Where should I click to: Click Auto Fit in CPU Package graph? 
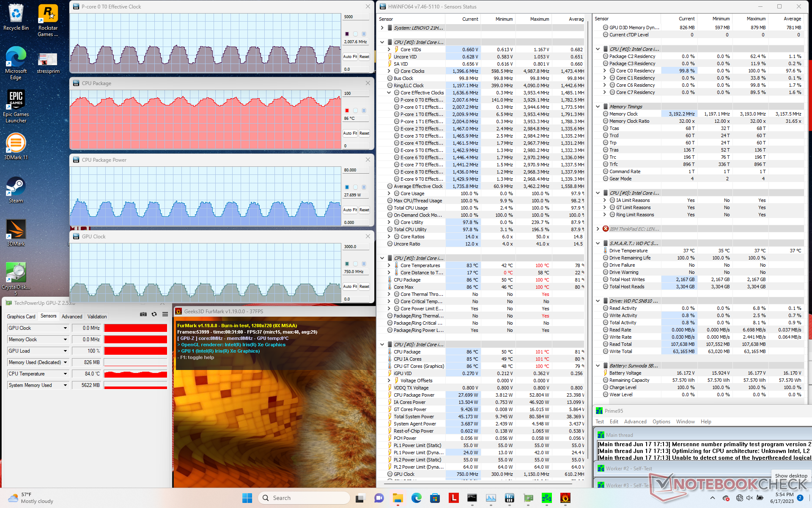click(x=350, y=133)
